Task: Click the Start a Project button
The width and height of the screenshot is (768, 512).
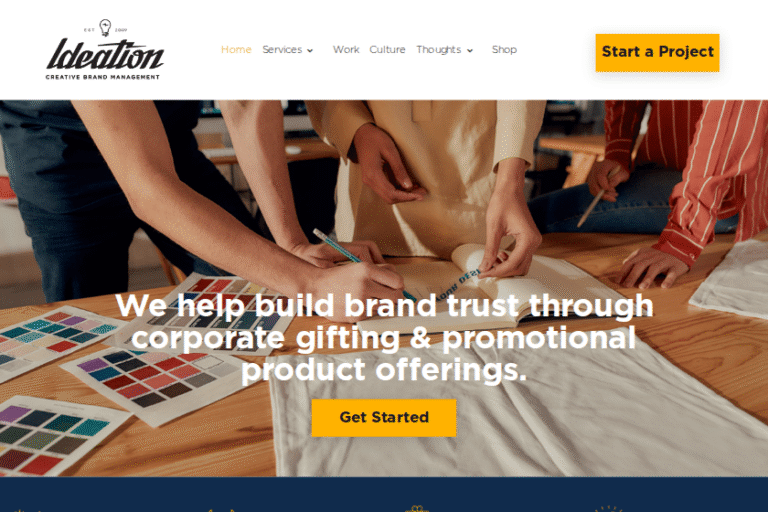Action: click(657, 52)
